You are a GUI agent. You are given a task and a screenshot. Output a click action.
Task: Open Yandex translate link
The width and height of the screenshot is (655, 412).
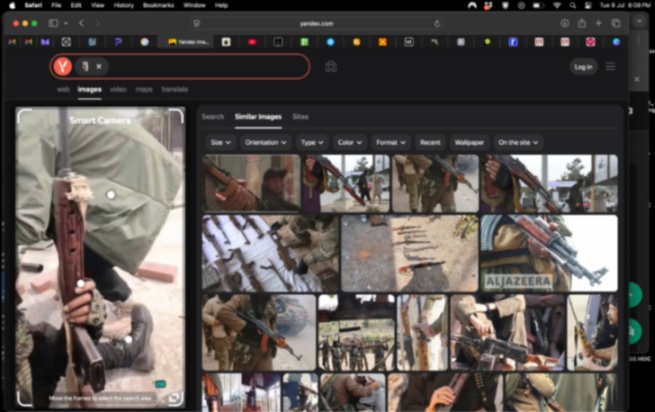(x=175, y=89)
